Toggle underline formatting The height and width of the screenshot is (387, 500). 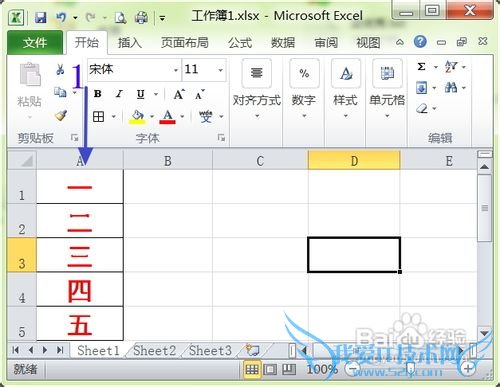[x=141, y=94]
